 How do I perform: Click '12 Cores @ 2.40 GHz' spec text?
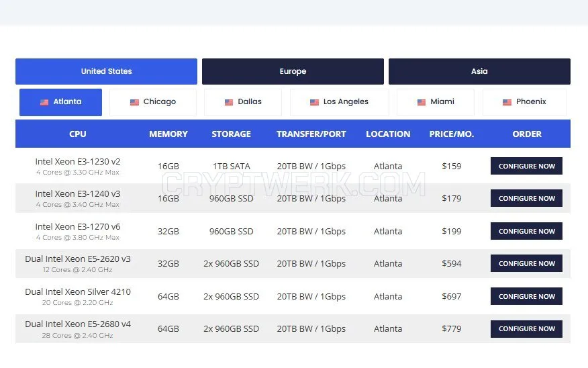click(x=78, y=270)
